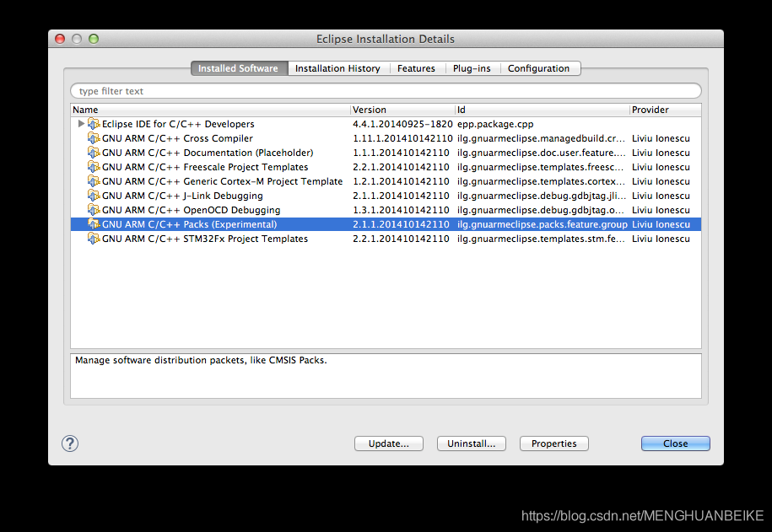Open the Installation History tab
Viewport: 772px width, 532px height.
click(x=337, y=68)
